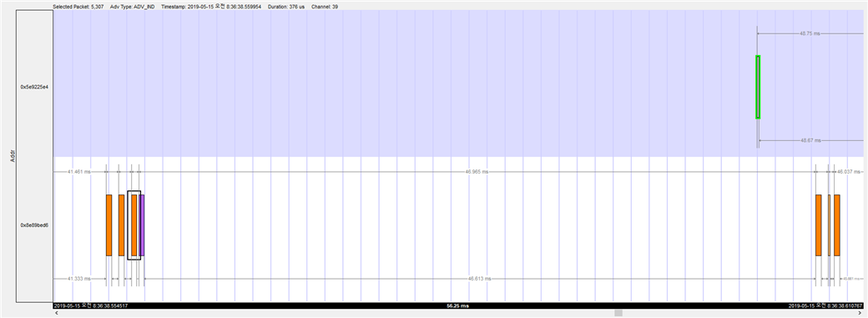868x318 pixels.
Task: Select the second orange packet from the left
Action: coord(121,225)
